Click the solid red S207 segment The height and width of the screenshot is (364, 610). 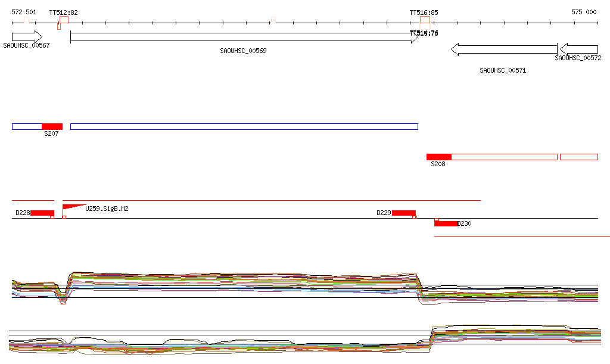[x=52, y=126]
